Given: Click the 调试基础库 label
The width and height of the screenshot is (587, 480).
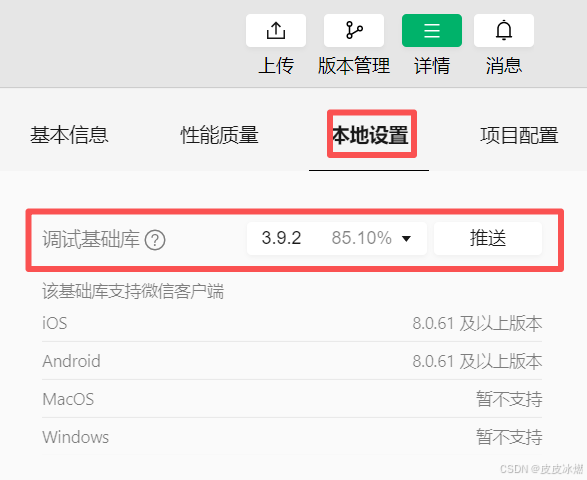Looking at the screenshot, I should point(91,239).
